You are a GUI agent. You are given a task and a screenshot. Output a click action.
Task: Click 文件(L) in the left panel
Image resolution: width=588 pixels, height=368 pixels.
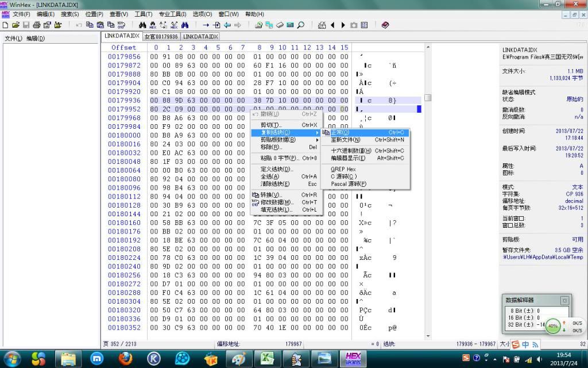[x=13, y=39]
